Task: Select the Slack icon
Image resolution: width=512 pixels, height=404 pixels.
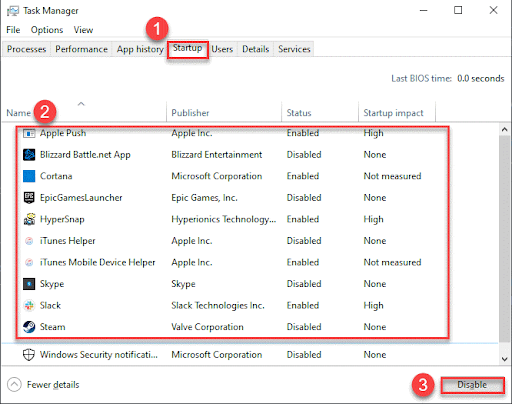Action: [29, 305]
